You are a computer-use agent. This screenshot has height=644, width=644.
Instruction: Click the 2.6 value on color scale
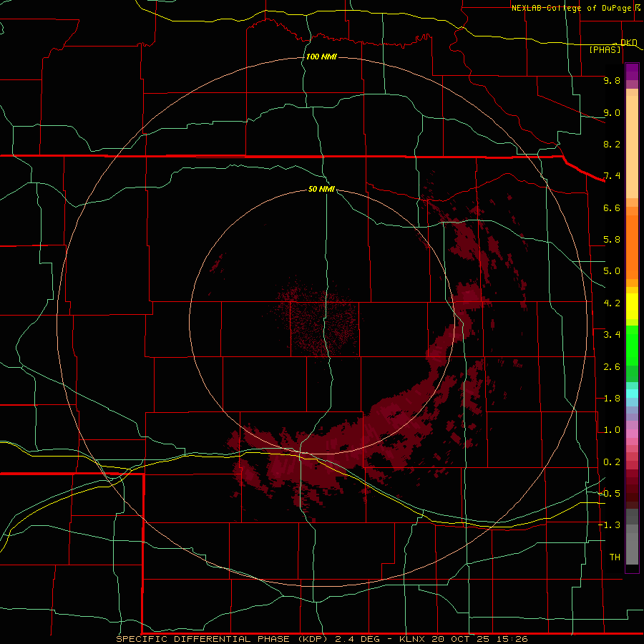(612, 367)
